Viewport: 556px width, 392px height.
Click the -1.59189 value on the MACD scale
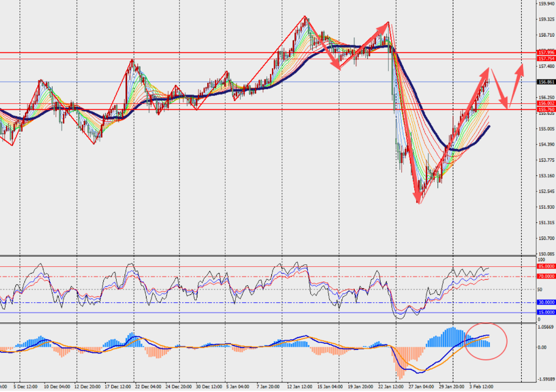coord(546,379)
